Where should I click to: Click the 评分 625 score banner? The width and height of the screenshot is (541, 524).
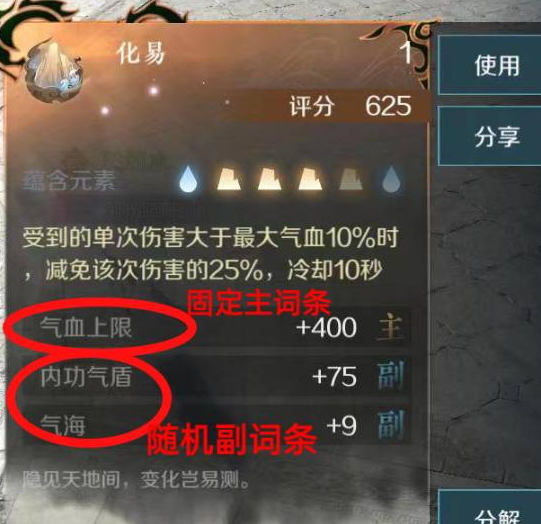pyautogui.click(x=324, y=106)
